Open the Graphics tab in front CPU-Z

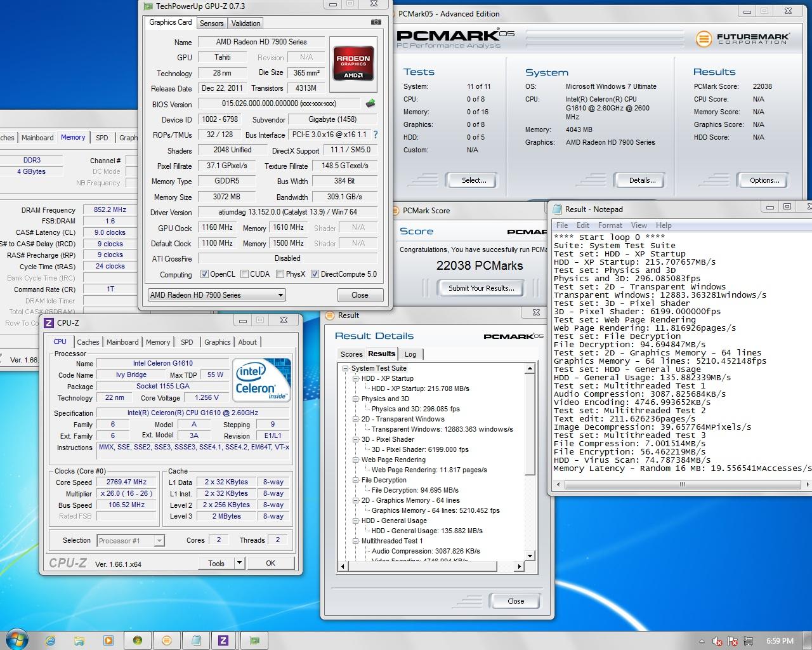[x=217, y=342]
